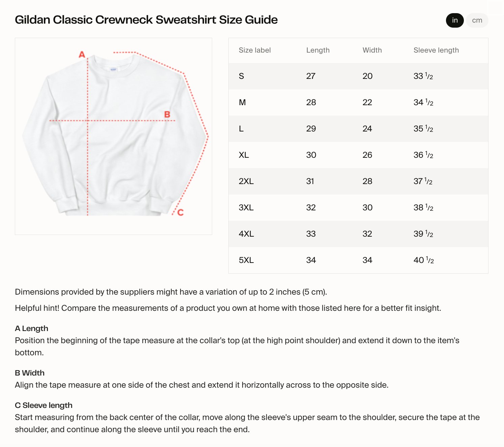Click the XL size row label
Screen dimensions: 504x447
pyautogui.click(x=244, y=155)
